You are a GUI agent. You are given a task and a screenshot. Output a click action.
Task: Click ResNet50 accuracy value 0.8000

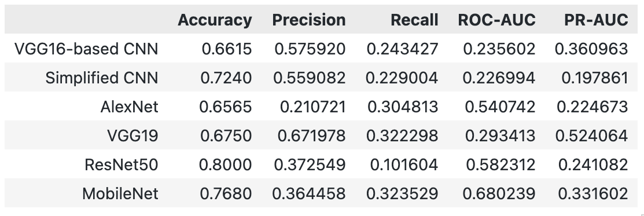[226, 164]
